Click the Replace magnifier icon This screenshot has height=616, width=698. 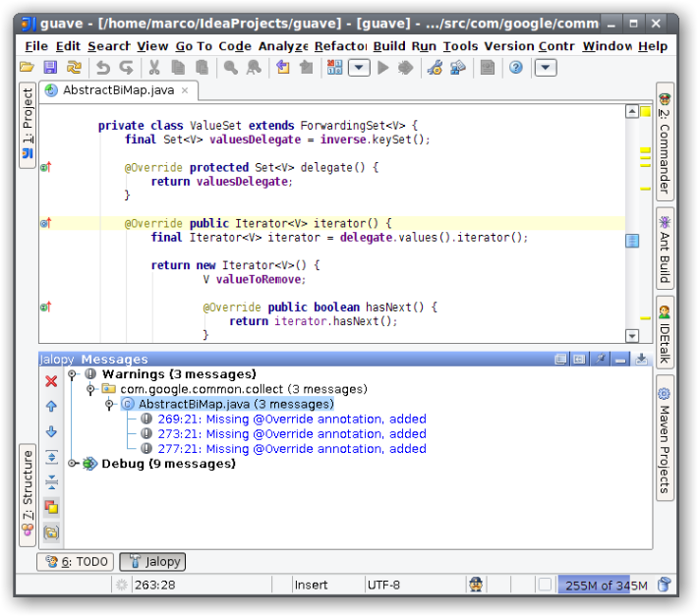coord(254,68)
